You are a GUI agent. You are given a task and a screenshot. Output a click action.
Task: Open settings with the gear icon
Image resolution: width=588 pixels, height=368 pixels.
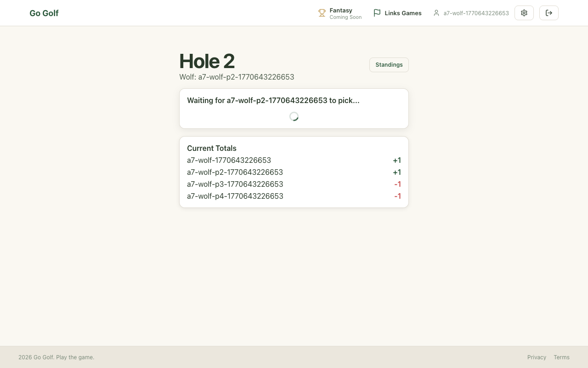pos(524,13)
